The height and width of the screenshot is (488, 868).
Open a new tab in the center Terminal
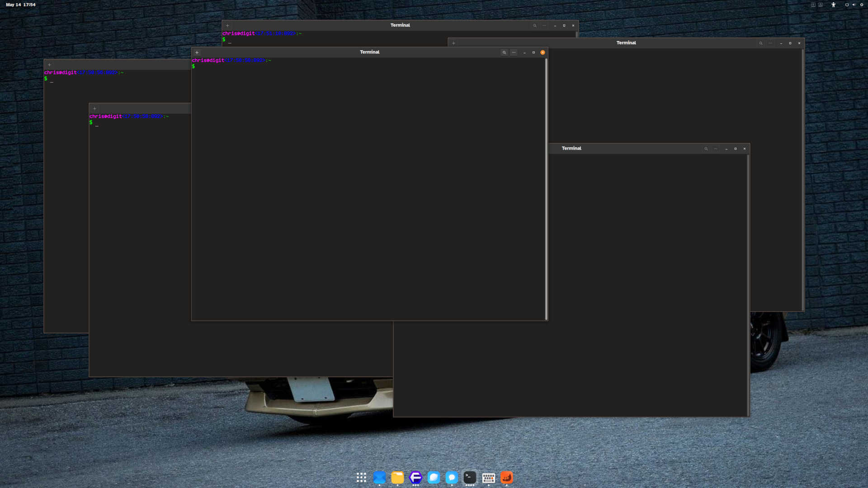[197, 52]
